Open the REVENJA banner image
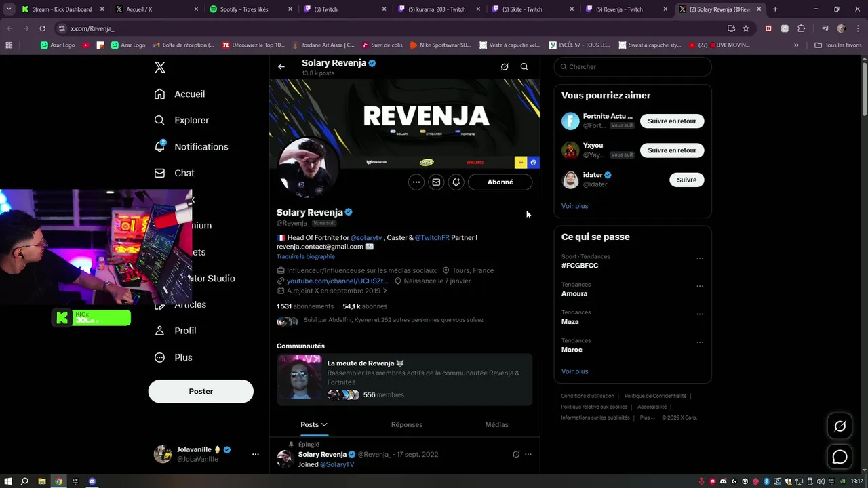 (405, 123)
